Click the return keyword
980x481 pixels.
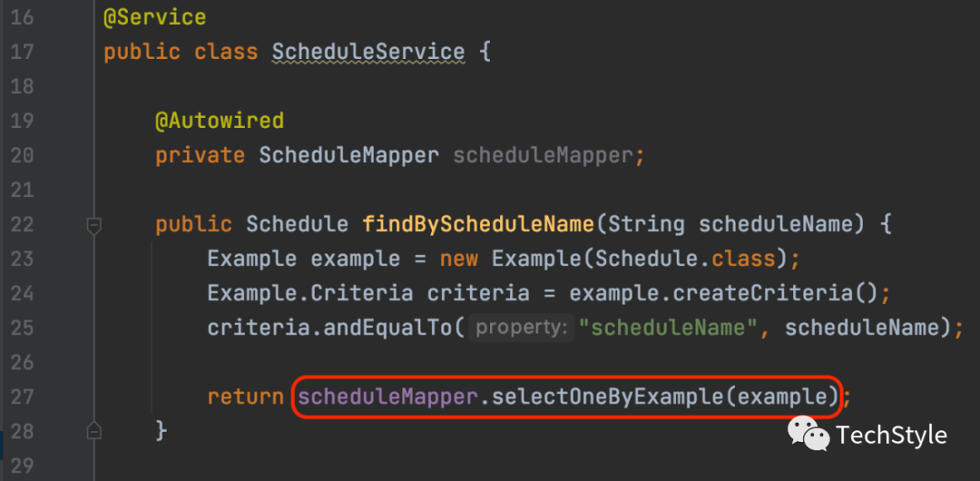pyautogui.click(x=245, y=397)
